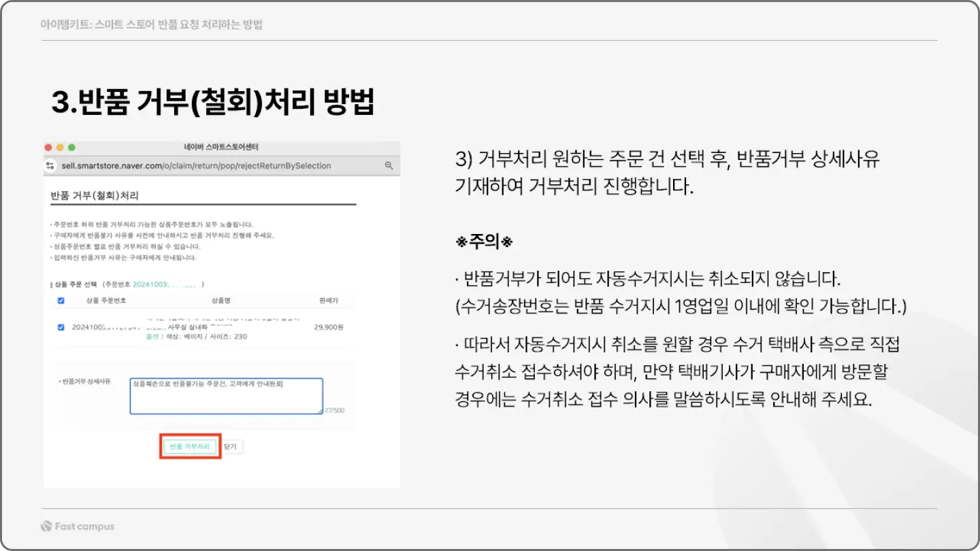Click the 상품 주문번호 column header

105,300
